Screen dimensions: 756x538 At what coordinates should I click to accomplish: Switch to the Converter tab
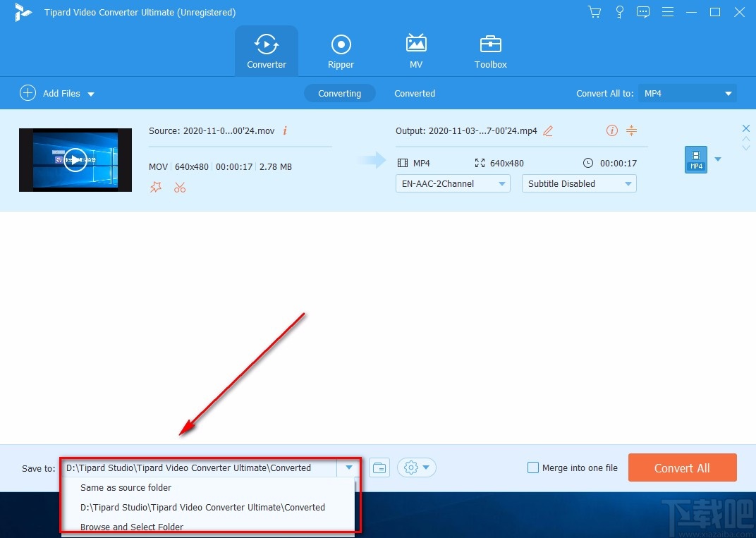coord(267,51)
